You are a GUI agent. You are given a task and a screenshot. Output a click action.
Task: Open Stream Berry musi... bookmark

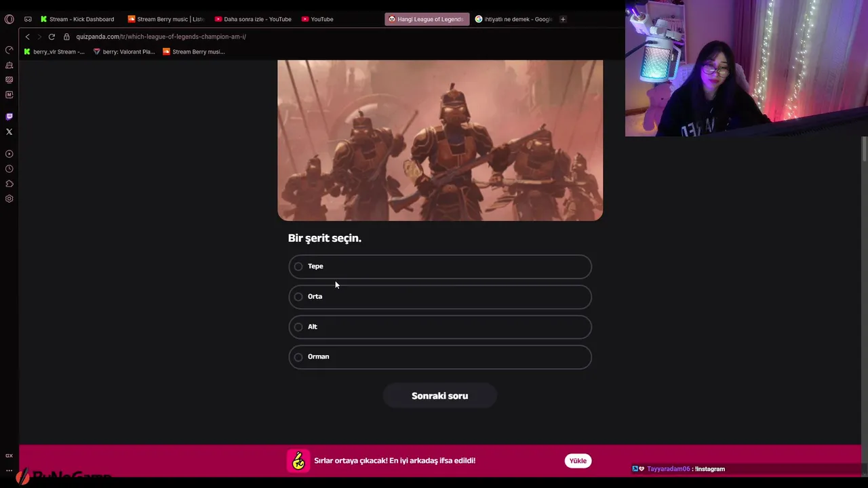click(194, 52)
